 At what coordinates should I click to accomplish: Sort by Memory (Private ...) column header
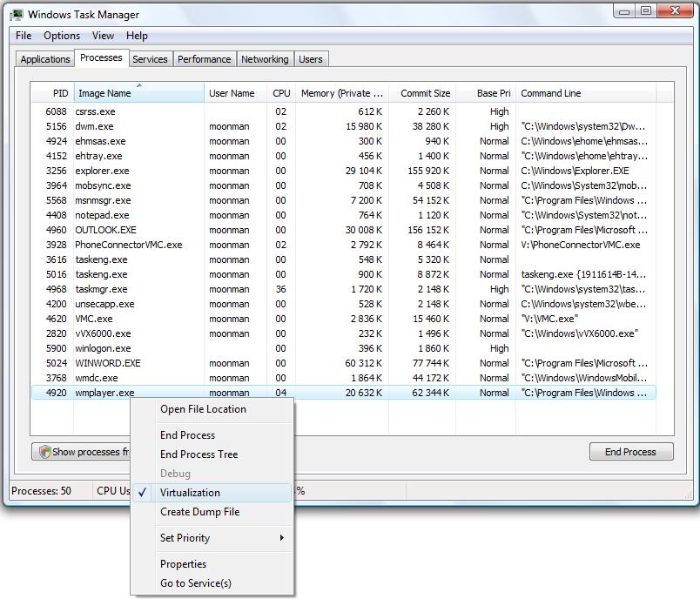(x=342, y=93)
